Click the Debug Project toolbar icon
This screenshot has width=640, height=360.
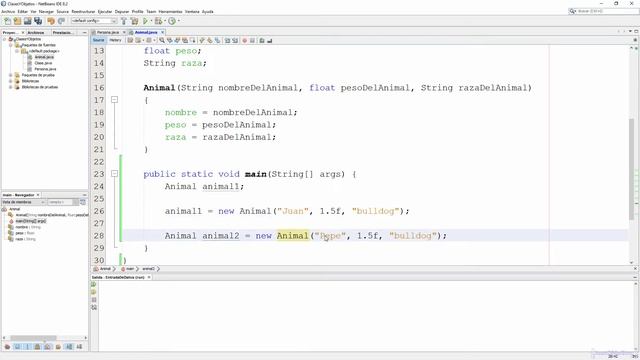[x=158, y=21]
